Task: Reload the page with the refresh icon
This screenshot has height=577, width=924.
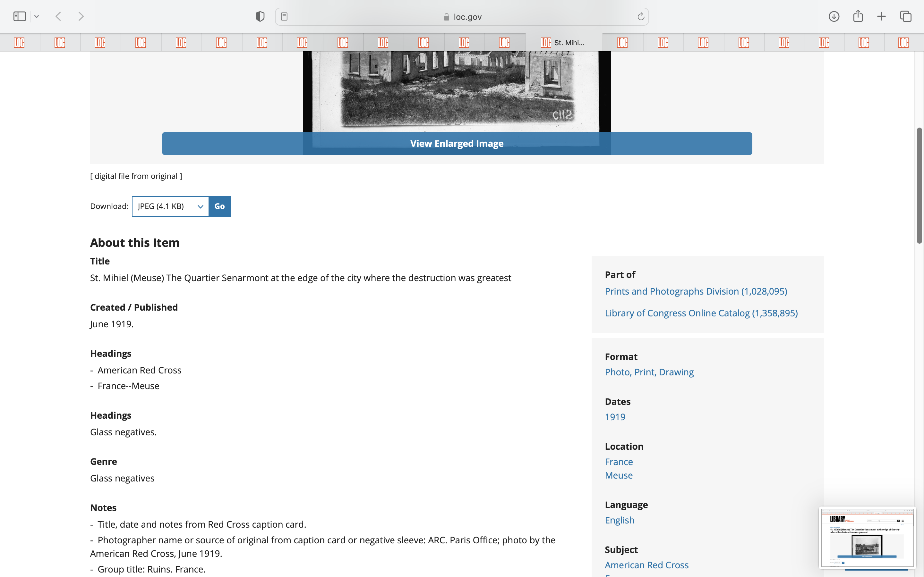Action: (x=641, y=16)
